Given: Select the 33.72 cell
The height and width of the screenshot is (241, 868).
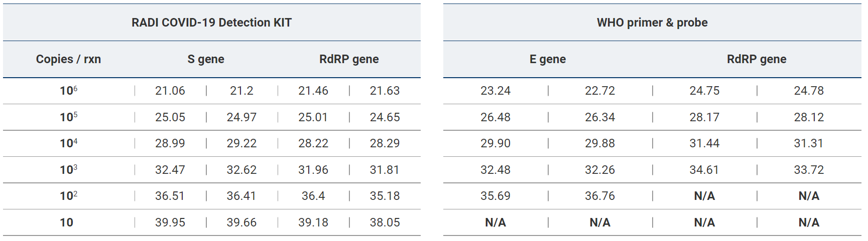Looking at the screenshot, I should pyautogui.click(x=809, y=170).
